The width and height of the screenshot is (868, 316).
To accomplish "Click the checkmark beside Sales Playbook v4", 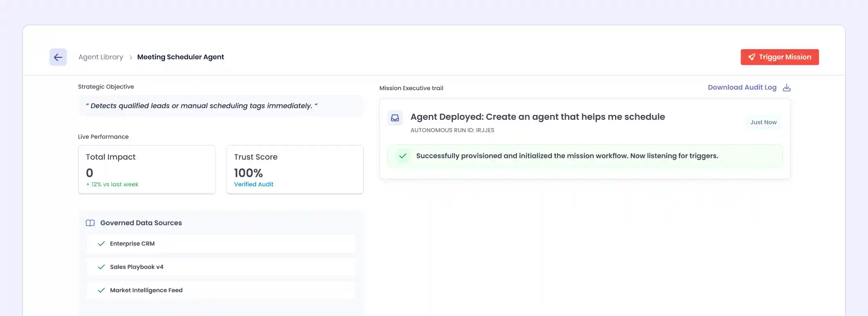I will 101,267.
